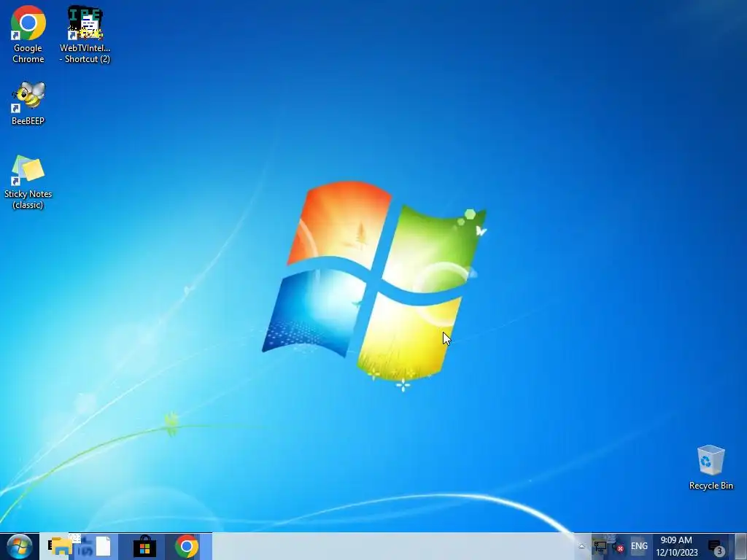The height and width of the screenshot is (560, 747).
Task: Open the network status tray icon
Action: coord(600,547)
